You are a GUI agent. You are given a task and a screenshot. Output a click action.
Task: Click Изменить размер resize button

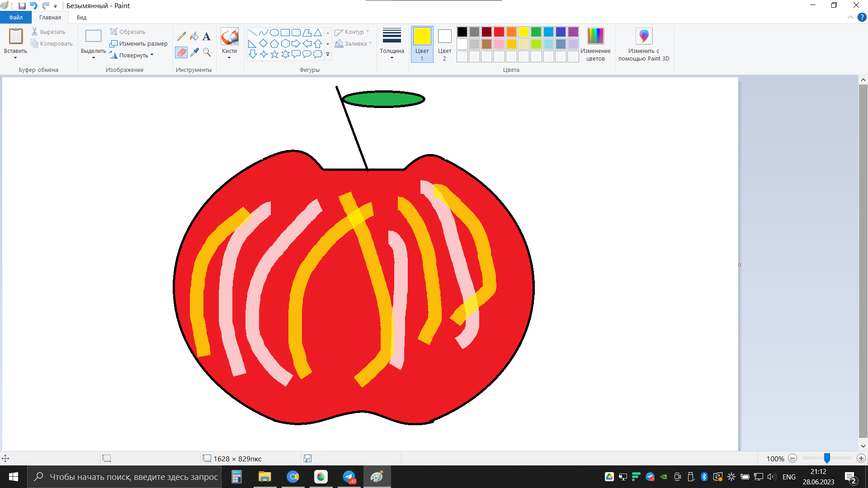tap(138, 44)
